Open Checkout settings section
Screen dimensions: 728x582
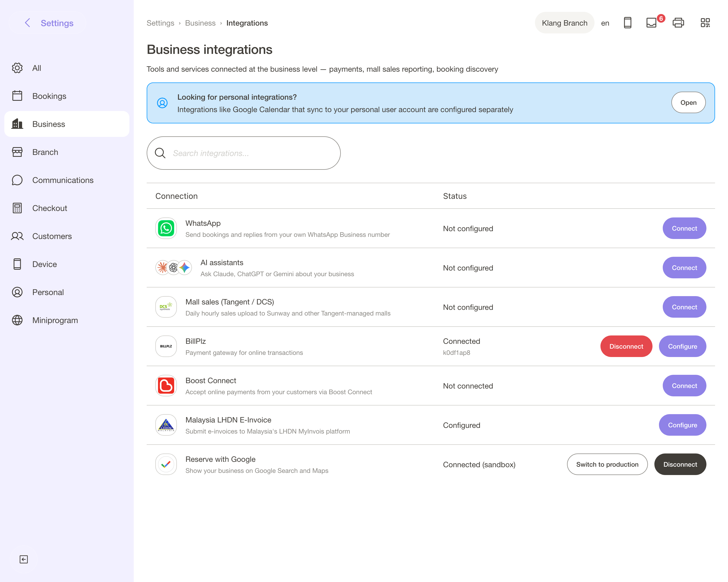[67, 208]
